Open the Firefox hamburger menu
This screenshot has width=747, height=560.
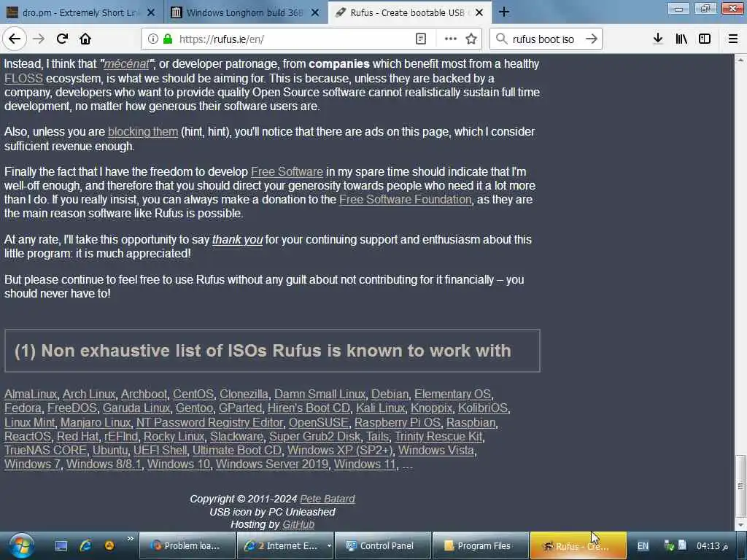coord(733,39)
